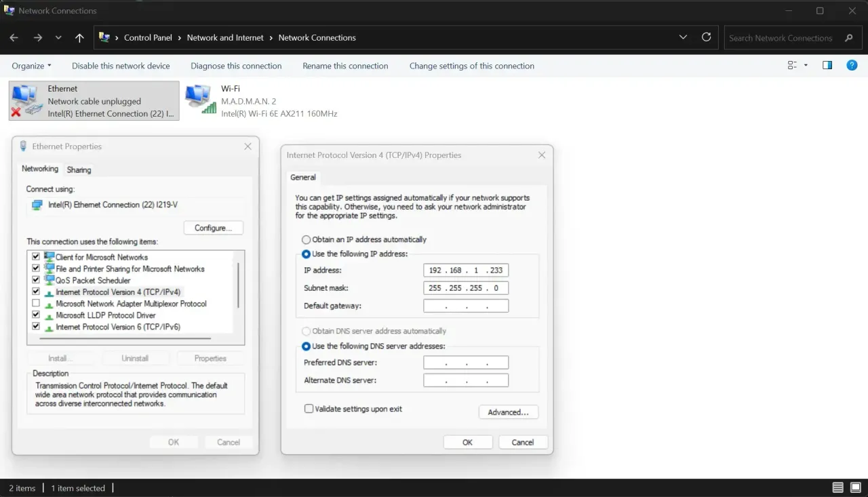This screenshot has width=868, height=497.
Task: Select the Networking tab in Ethernet Properties
Action: 40,169
